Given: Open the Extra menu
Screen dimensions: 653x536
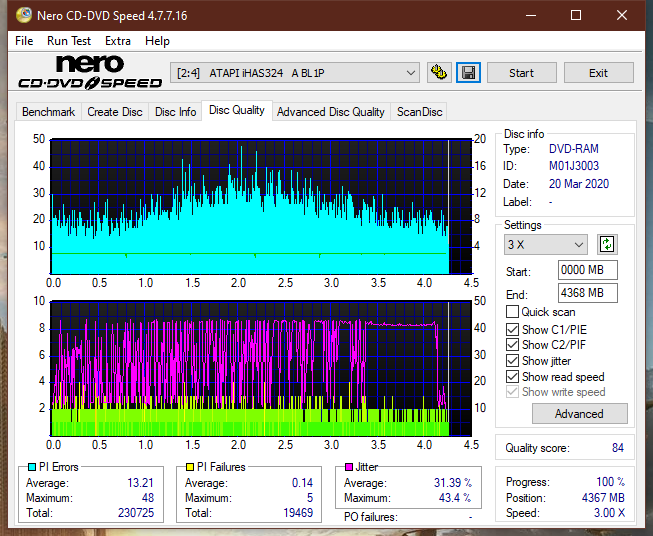Looking at the screenshot, I should coord(118,41).
